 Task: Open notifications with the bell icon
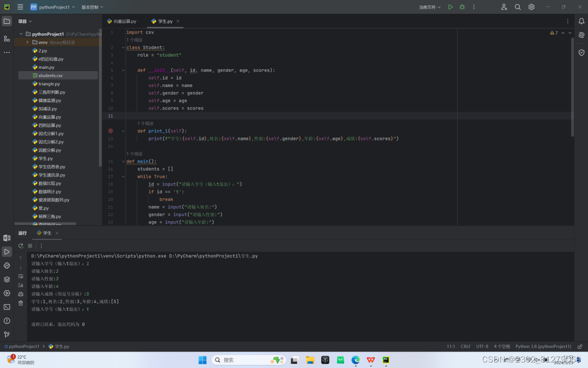coord(581,21)
